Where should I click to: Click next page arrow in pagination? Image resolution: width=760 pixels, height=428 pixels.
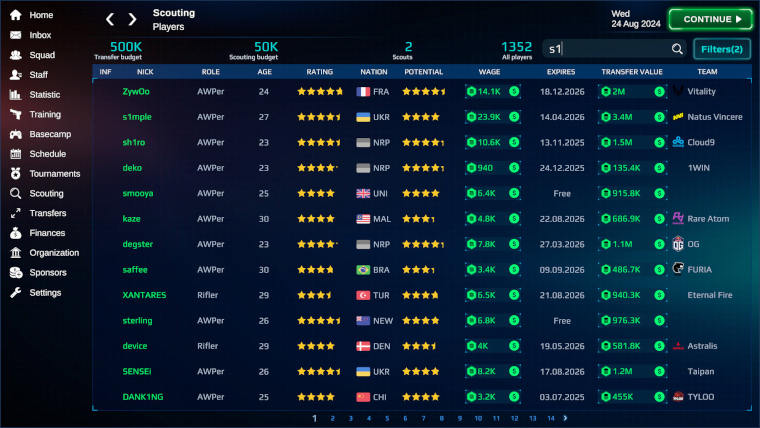pos(565,418)
